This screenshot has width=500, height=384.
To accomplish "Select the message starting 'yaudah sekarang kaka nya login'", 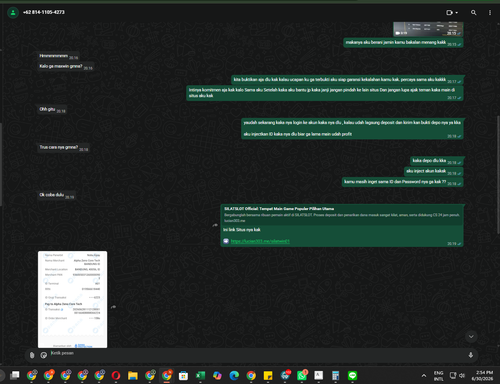I will [352, 128].
